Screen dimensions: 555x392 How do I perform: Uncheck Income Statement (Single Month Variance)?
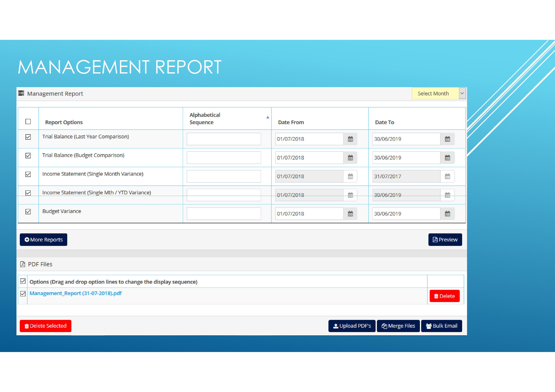pos(28,174)
